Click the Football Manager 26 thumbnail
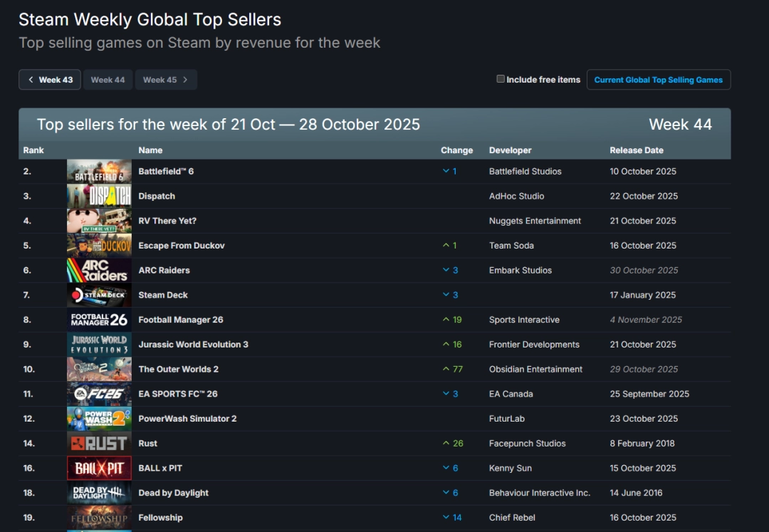The image size is (769, 532). pos(99,319)
